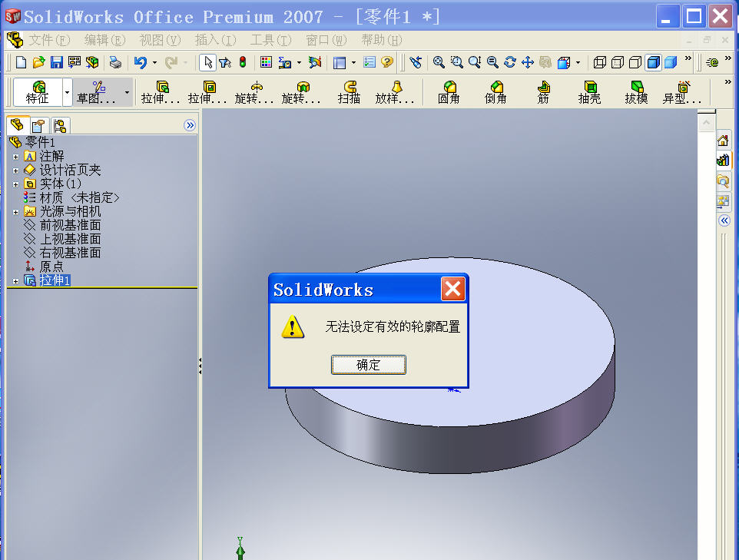Click the traffic light Rebuild icon
This screenshot has width=739, height=560.
(x=243, y=62)
